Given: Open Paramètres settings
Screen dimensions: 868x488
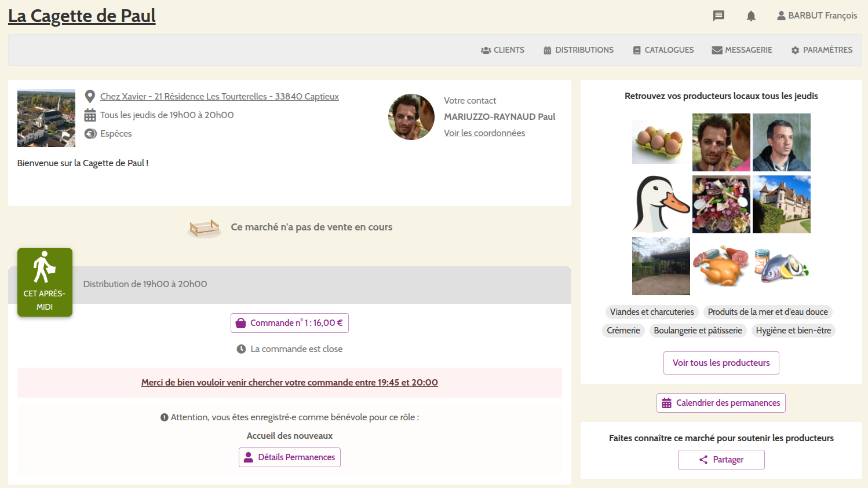Looking at the screenshot, I should (x=822, y=50).
